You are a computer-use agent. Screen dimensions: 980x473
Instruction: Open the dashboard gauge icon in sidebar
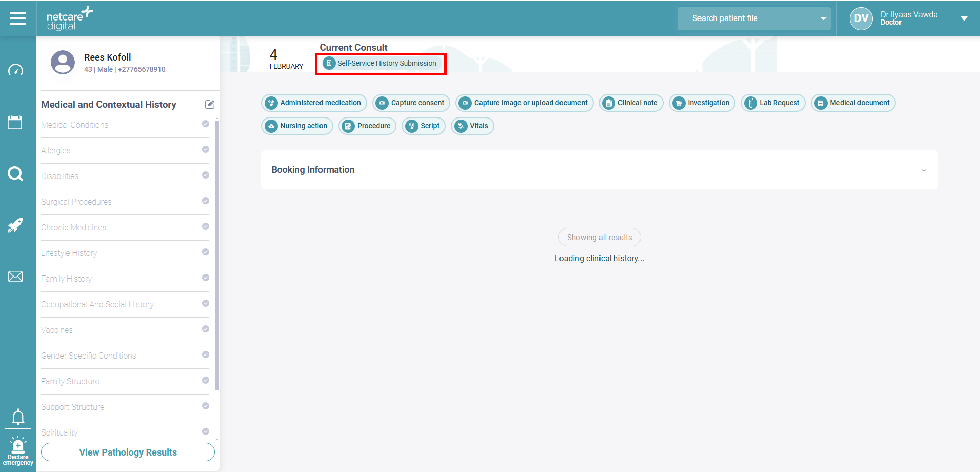coord(15,70)
